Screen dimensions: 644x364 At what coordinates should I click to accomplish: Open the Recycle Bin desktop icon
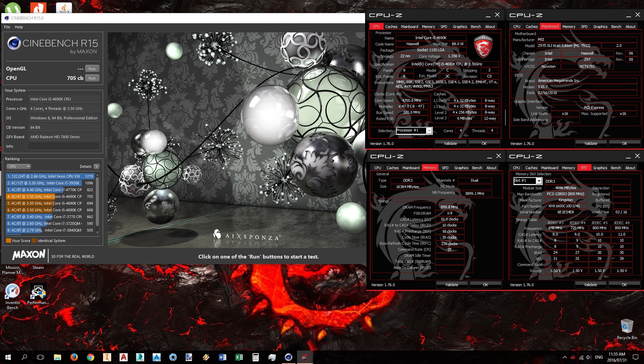coord(627,329)
